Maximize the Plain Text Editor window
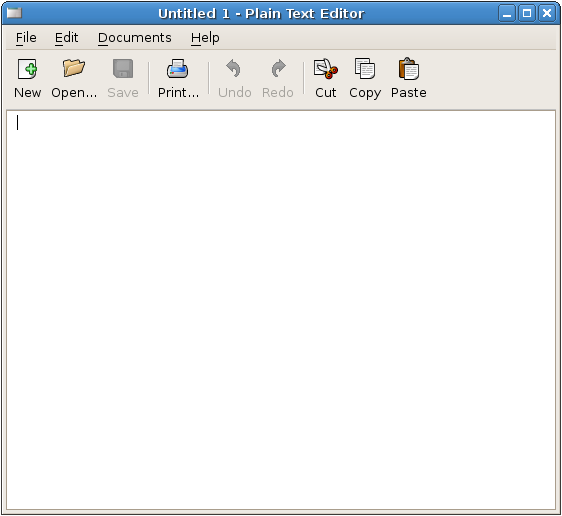This screenshot has height=516, width=562. pos(527,14)
